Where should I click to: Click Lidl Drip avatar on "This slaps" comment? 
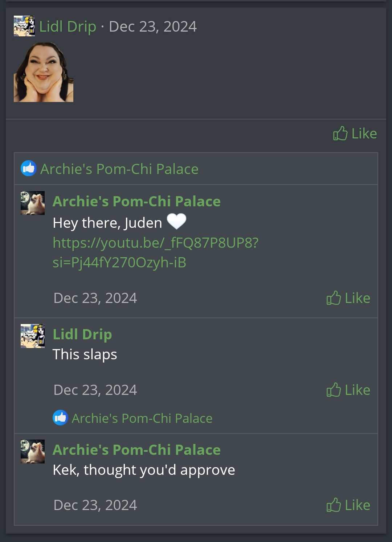pos(33,336)
